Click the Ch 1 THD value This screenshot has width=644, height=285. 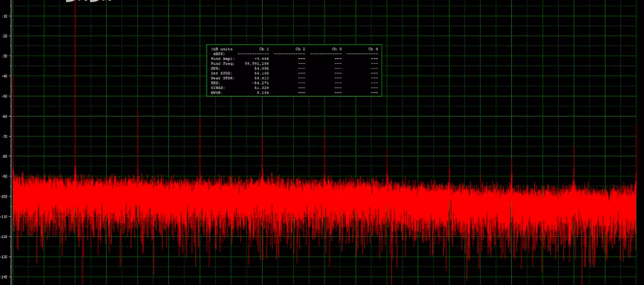point(261,83)
